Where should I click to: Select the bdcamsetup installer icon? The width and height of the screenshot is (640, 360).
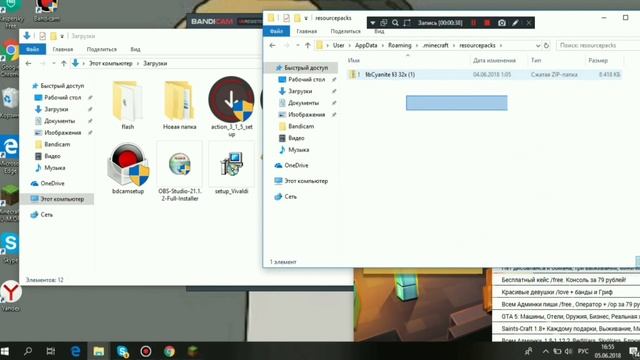click(128, 168)
